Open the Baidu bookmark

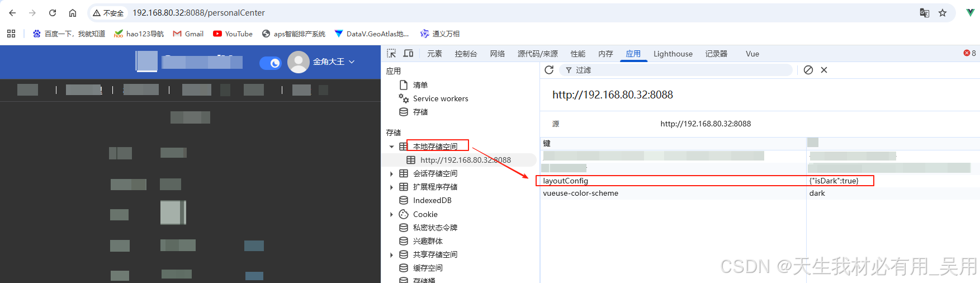pyautogui.click(x=69, y=34)
